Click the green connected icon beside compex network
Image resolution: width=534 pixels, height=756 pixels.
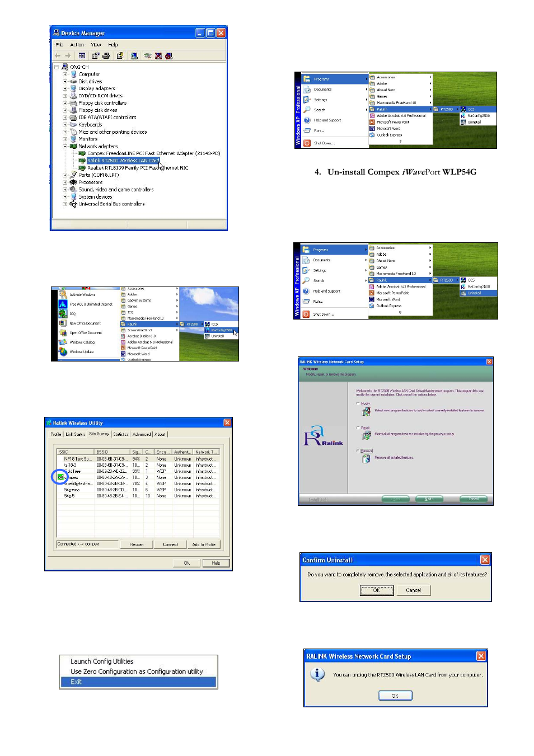point(60,477)
